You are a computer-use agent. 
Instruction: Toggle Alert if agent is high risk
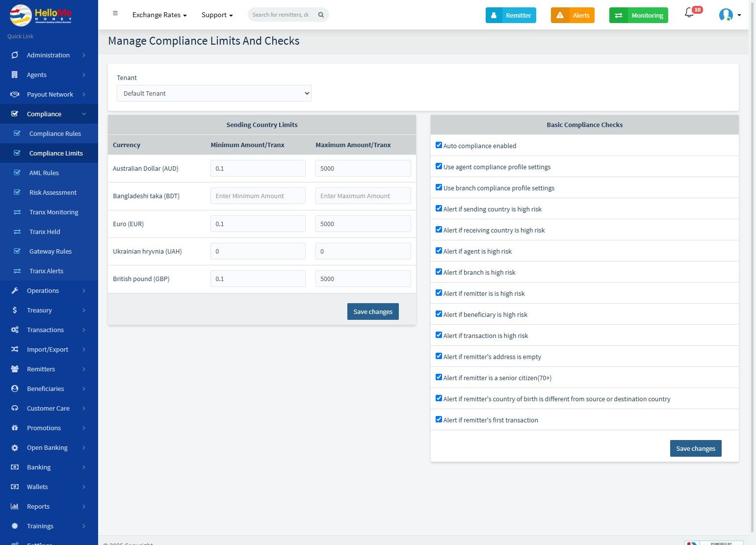coord(439,251)
